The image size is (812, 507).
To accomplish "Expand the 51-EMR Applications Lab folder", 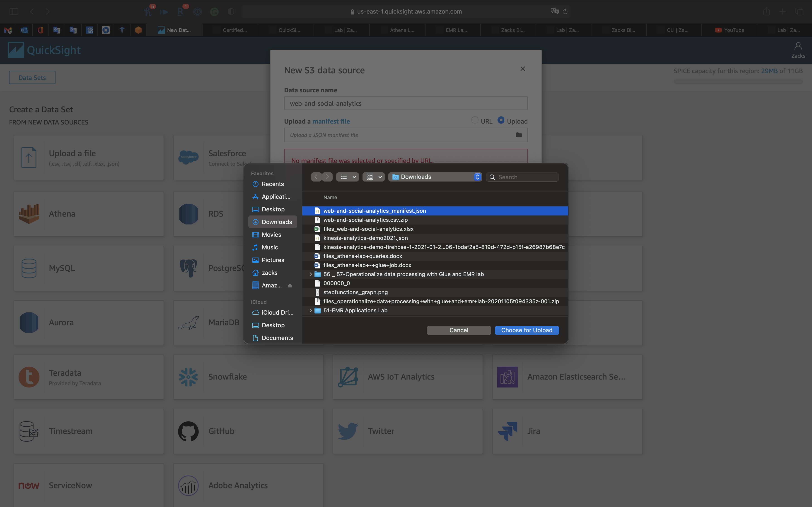I will [310, 311].
